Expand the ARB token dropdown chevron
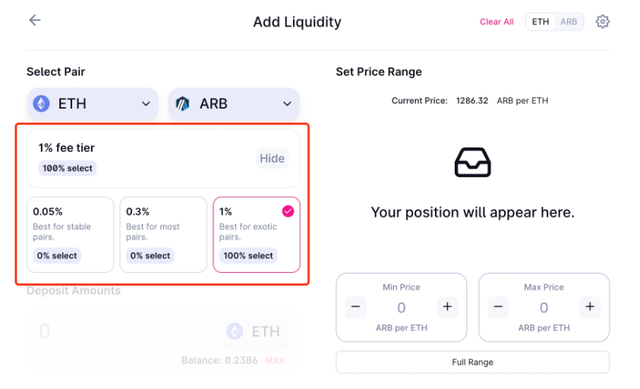Image resolution: width=640 pixels, height=389 pixels. pyautogui.click(x=287, y=104)
